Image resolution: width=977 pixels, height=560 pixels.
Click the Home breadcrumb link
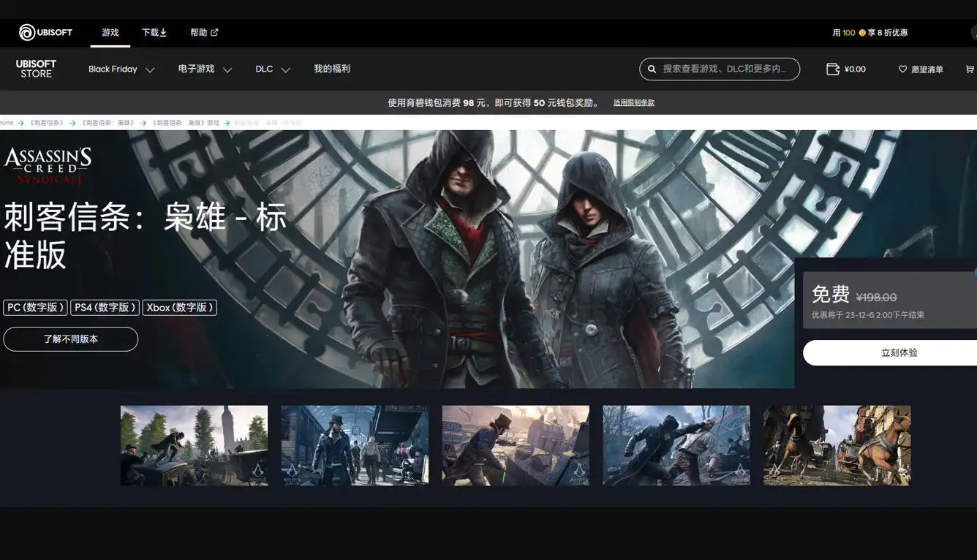[7, 123]
